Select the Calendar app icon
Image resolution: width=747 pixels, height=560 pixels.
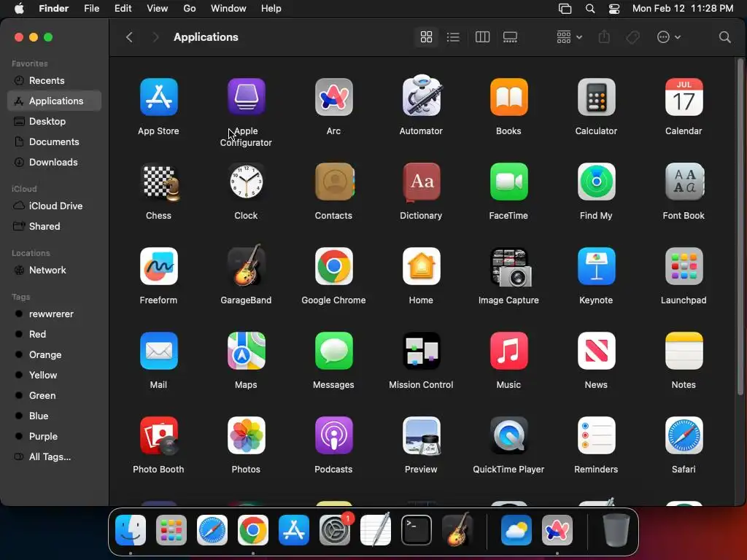[684, 98]
